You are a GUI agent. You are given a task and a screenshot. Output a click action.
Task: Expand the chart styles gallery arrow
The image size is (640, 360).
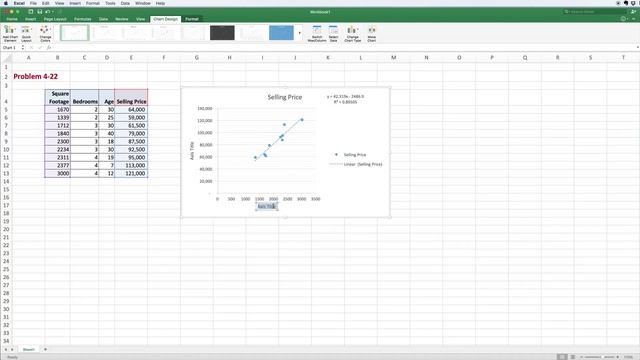(300, 33)
